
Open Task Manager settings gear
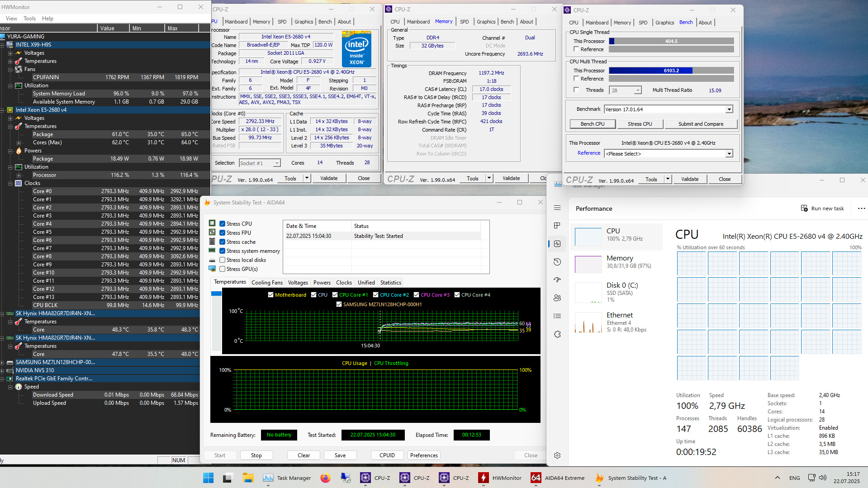557,455
